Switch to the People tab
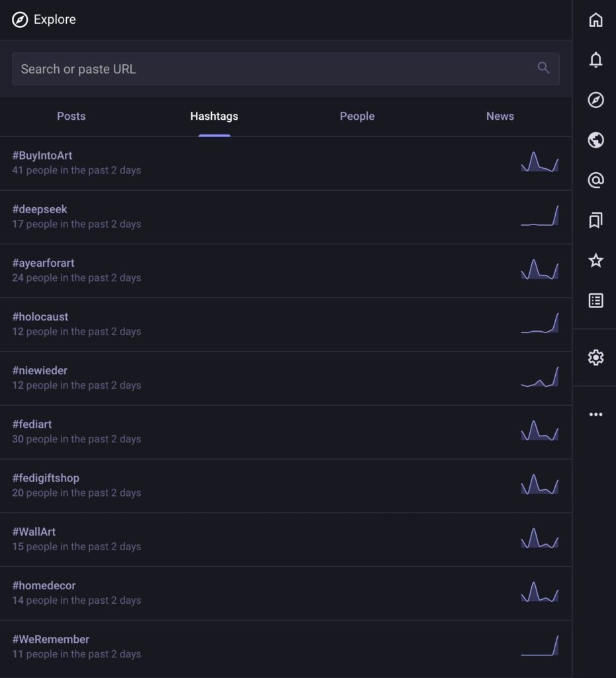Image resolution: width=616 pixels, height=678 pixels. (x=357, y=117)
